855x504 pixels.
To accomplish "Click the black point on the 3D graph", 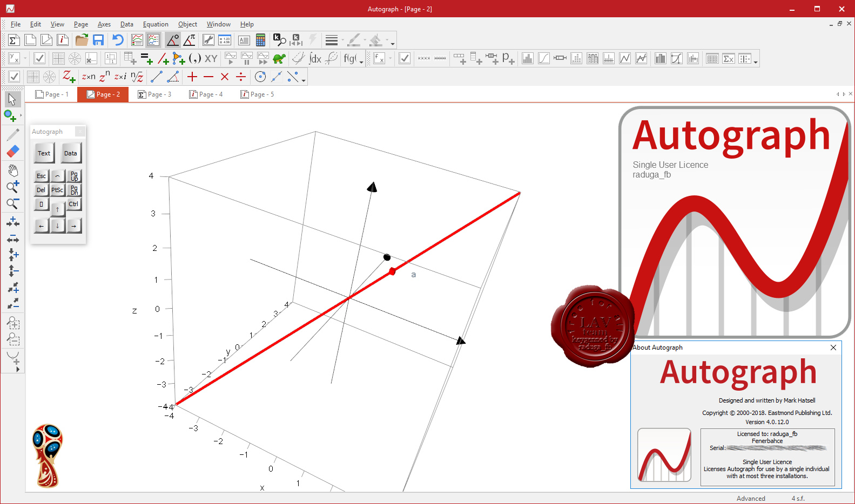I will (x=387, y=257).
